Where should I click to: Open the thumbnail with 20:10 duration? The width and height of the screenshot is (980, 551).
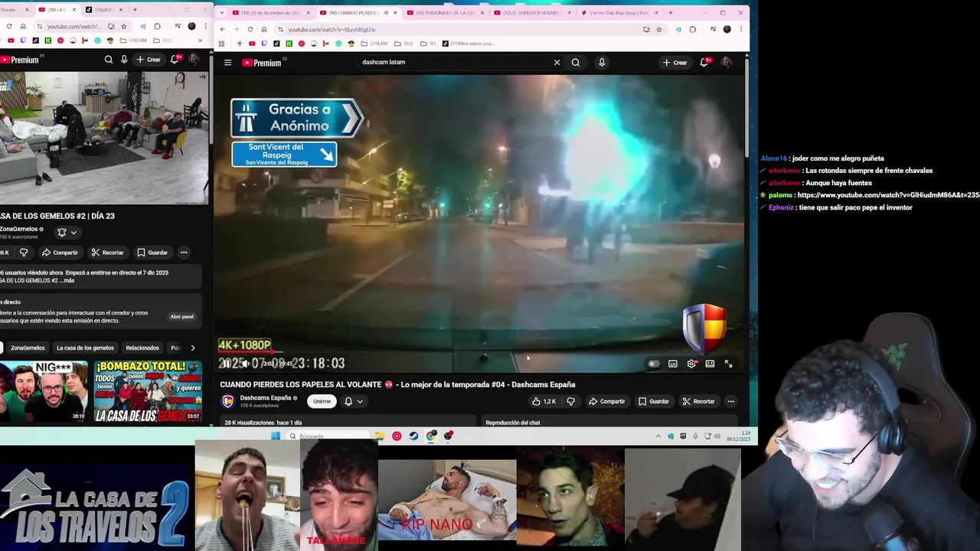click(x=44, y=391)
